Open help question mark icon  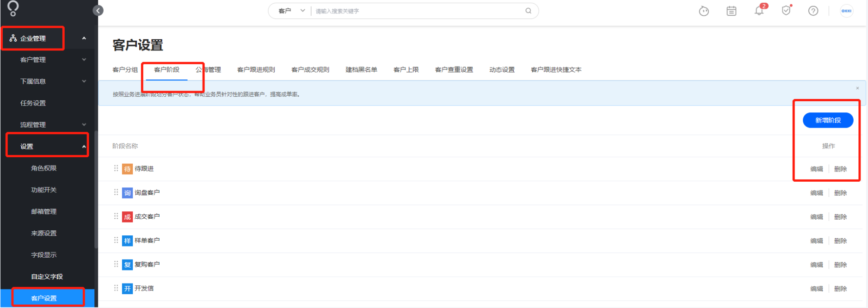tap(813, 11)
